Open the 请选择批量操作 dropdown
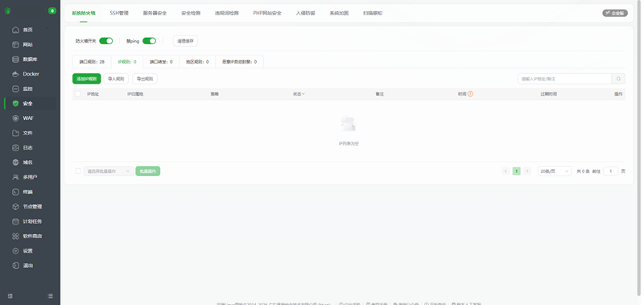 (x=109, y=171)
